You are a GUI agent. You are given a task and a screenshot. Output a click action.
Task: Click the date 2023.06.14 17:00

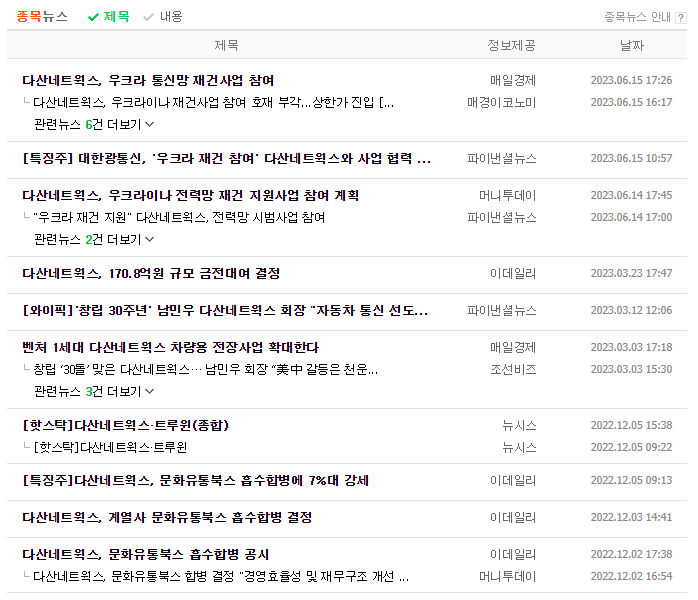pyautogui.click(x=631, y=218)
